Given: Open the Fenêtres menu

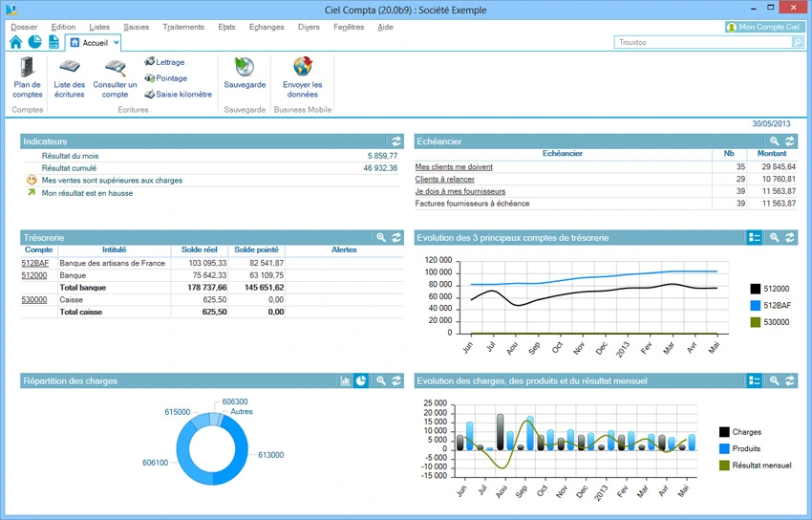Looking at the screenshot, I should pyautogui.click(x=349, y=27).
